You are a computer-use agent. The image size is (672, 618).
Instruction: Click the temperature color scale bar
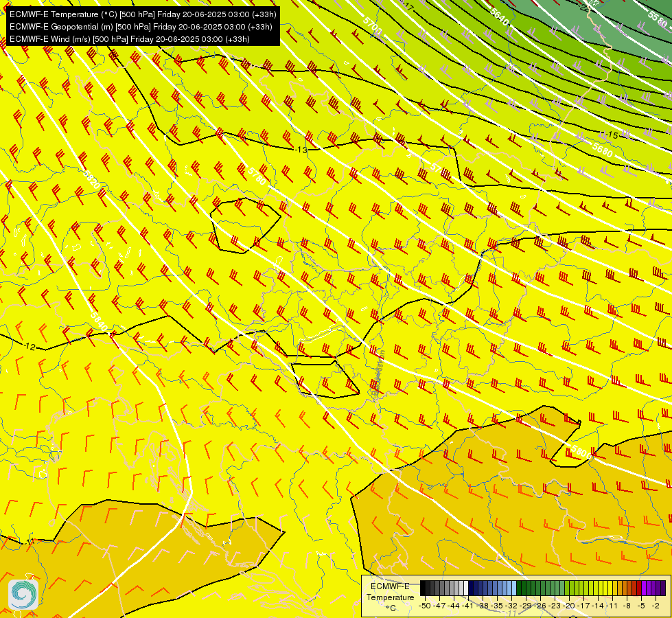pyautogui.click(x=542, y=588)
